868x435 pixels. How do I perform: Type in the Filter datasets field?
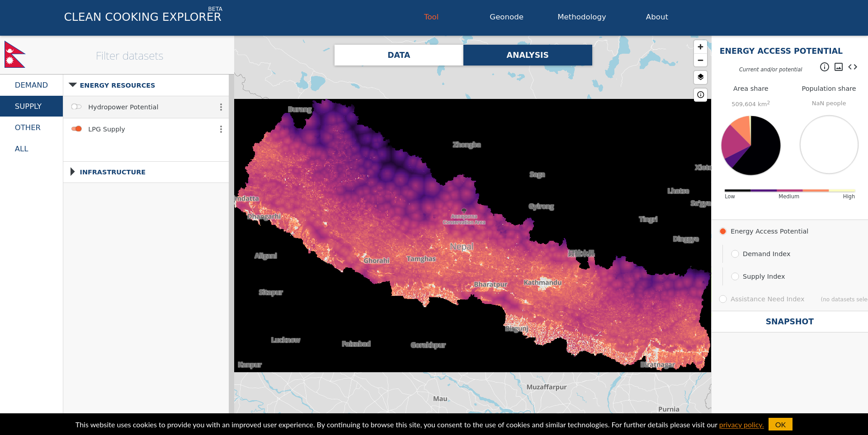point(130,56)
